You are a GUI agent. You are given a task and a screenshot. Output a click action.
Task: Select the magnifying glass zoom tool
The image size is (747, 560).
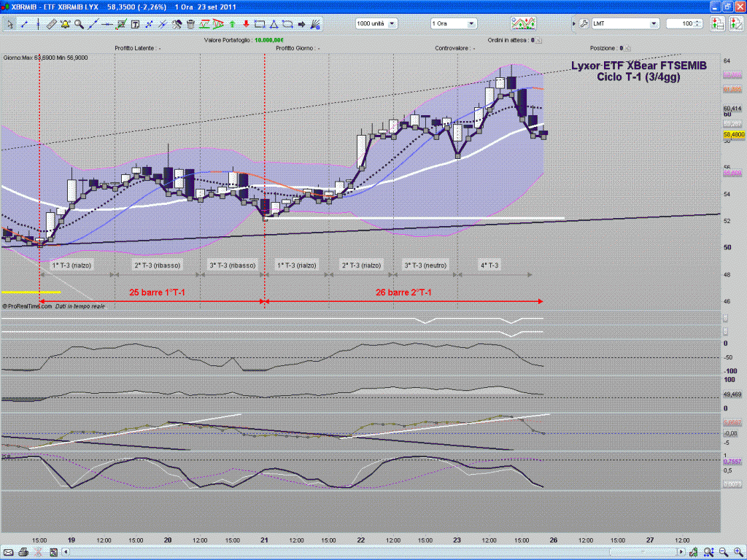point(79,24)
